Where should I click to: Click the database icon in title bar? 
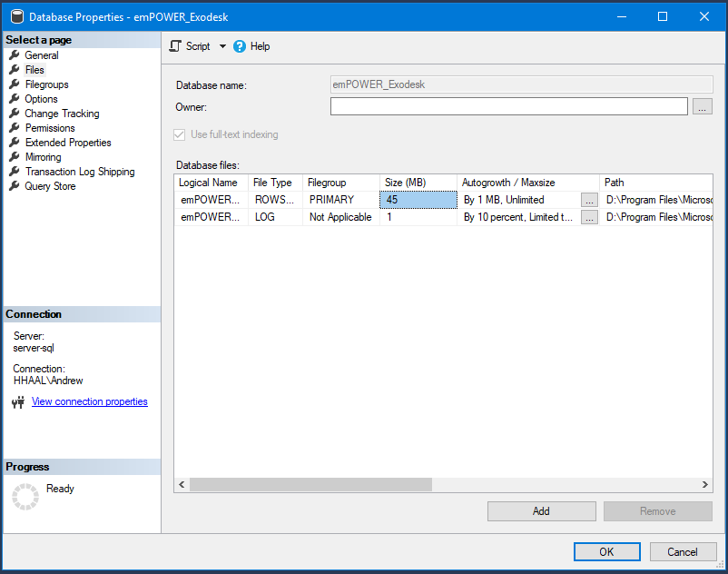click(x=17, y=16)
